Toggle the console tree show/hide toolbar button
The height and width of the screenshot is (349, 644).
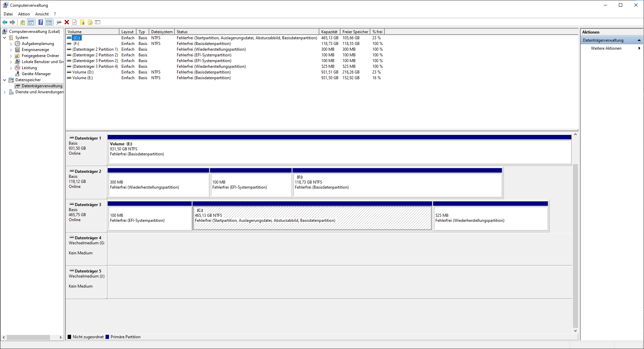31,22
